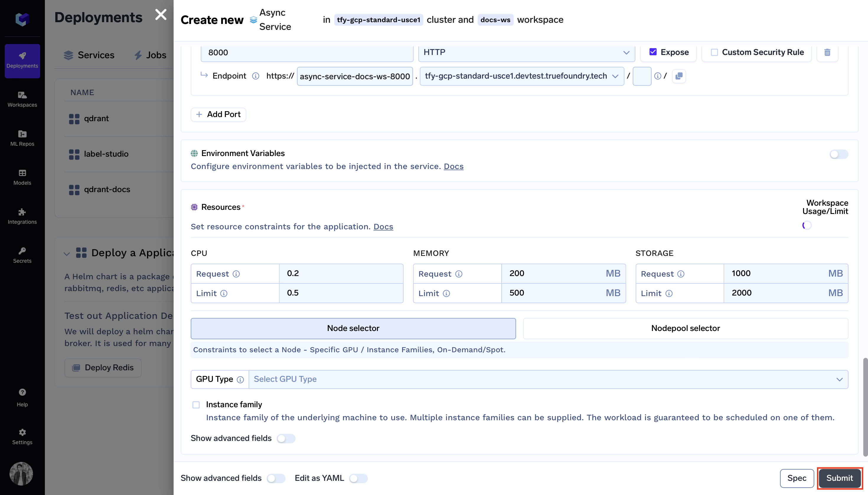
Task: Click the endpoint host input field
Action: tap(355, 76)
